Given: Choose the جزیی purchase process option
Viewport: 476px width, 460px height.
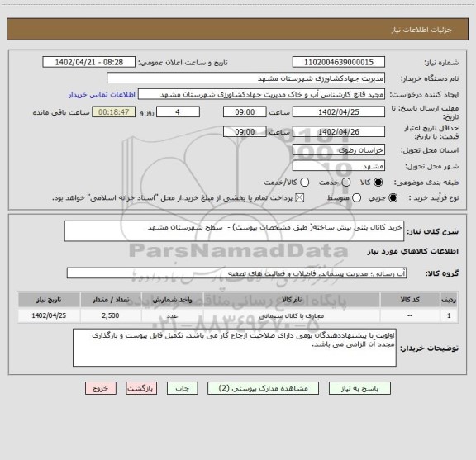Looking at the screenshot, I should 393,198.
